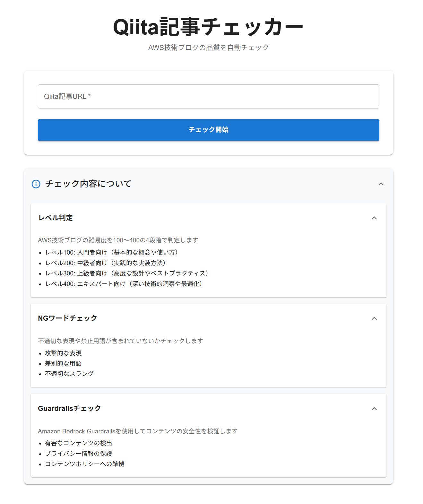Click the 攻撃的な表現 list item
Viewport: 423px width, 504px height.
click(x=63, y=353)
